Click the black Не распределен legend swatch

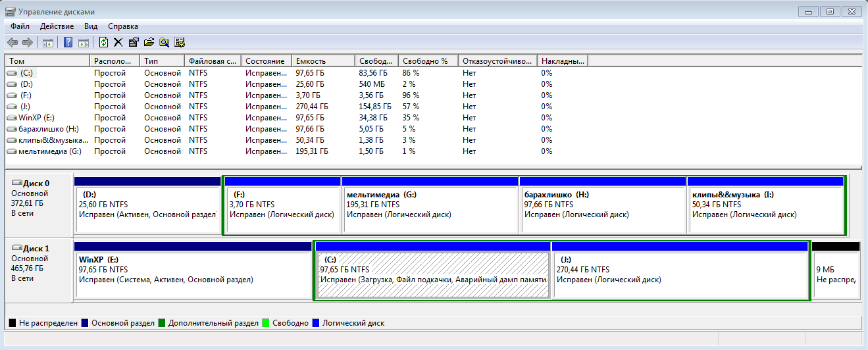(x=13, y=323)
